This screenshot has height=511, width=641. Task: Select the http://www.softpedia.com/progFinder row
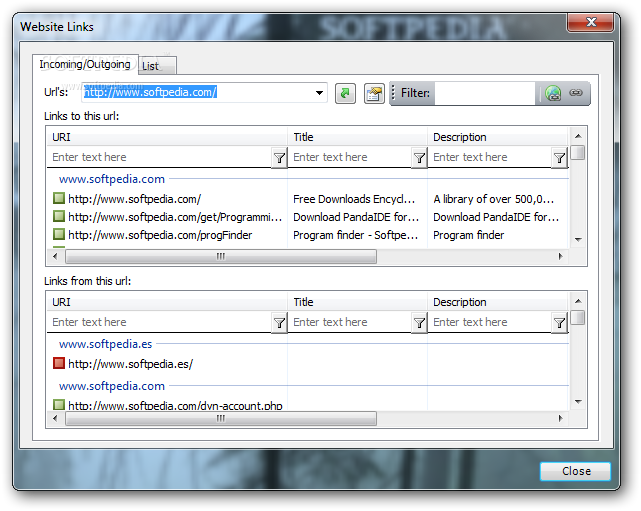(x=307, y=235)
